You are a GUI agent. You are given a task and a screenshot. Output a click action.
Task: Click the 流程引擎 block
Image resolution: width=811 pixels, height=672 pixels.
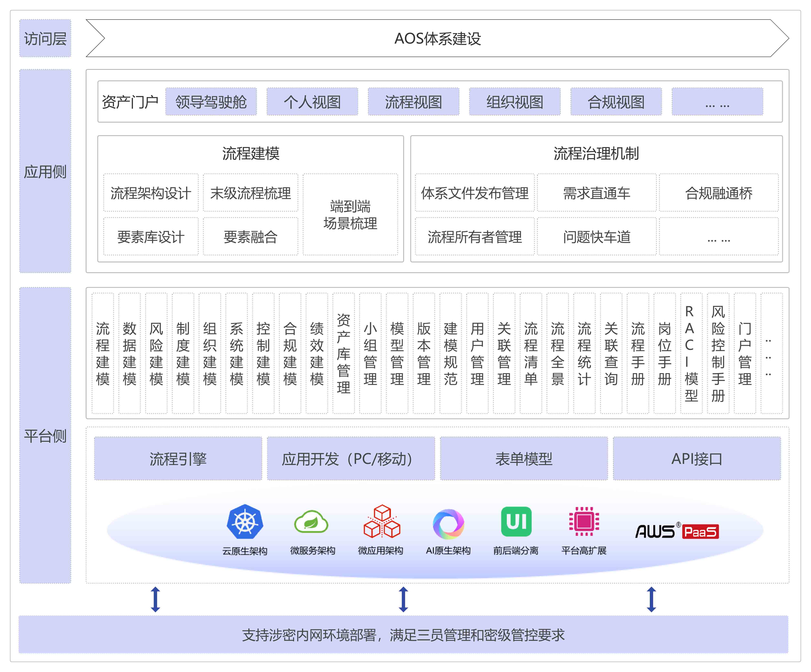pos(178,459)
